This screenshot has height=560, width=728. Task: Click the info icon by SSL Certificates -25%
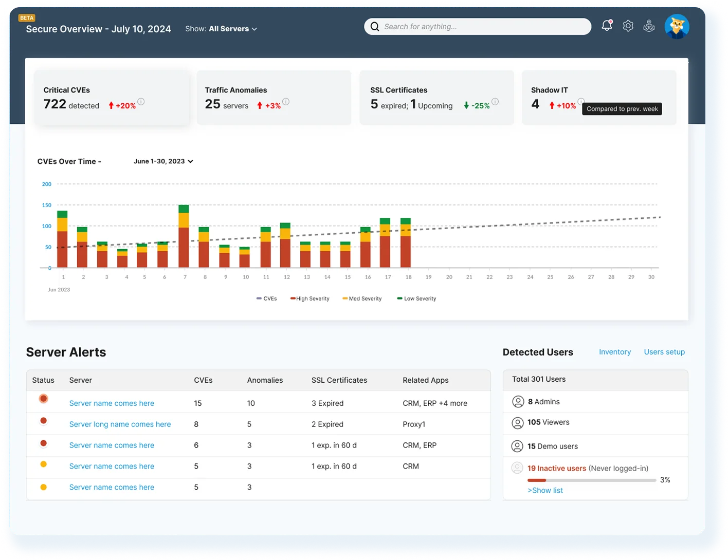point(495,102)
